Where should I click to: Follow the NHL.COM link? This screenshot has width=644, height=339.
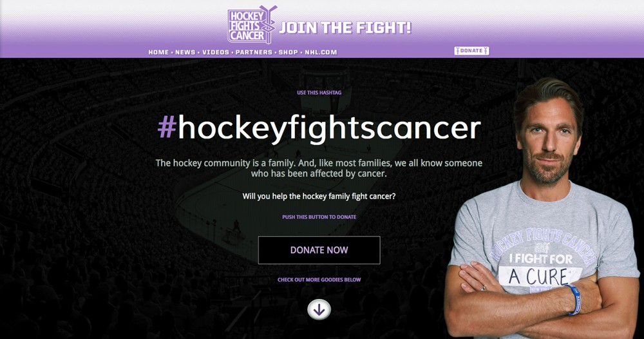point(321,52)
